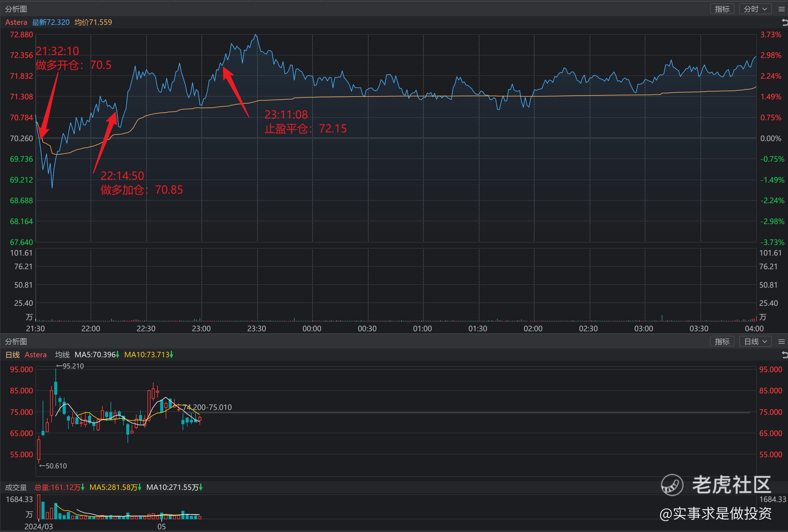Toggle the volume MA5:281.58万 line
Image resolution: width=788 pixels, height=532 pixels.
(x=114, y=487)
